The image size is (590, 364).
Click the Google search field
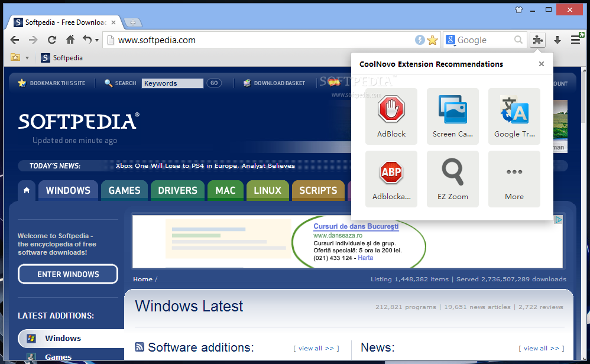[484, 40]
